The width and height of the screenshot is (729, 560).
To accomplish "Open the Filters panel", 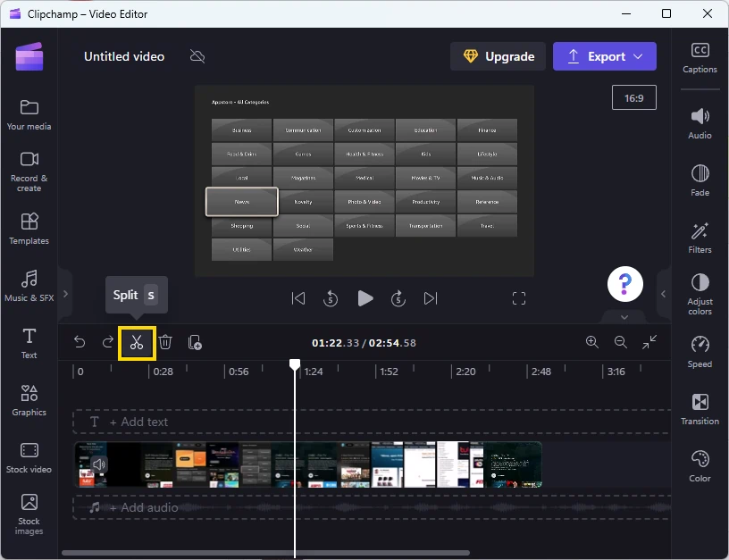I will tap(700, 238).
